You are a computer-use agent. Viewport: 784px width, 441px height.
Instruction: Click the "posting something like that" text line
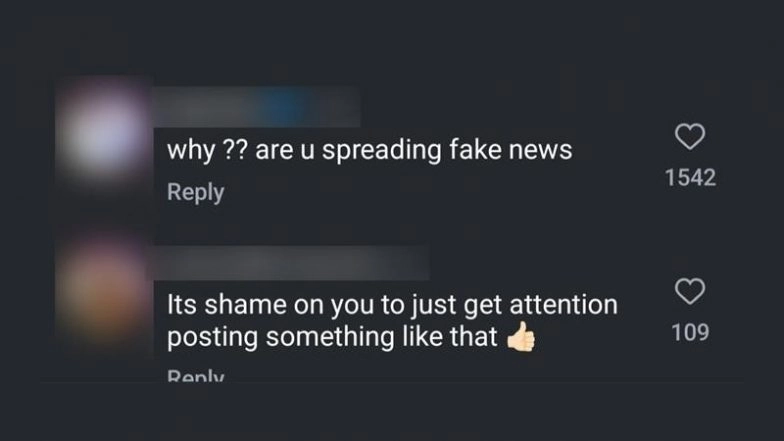pyautogui.click(x=332, y=336)
